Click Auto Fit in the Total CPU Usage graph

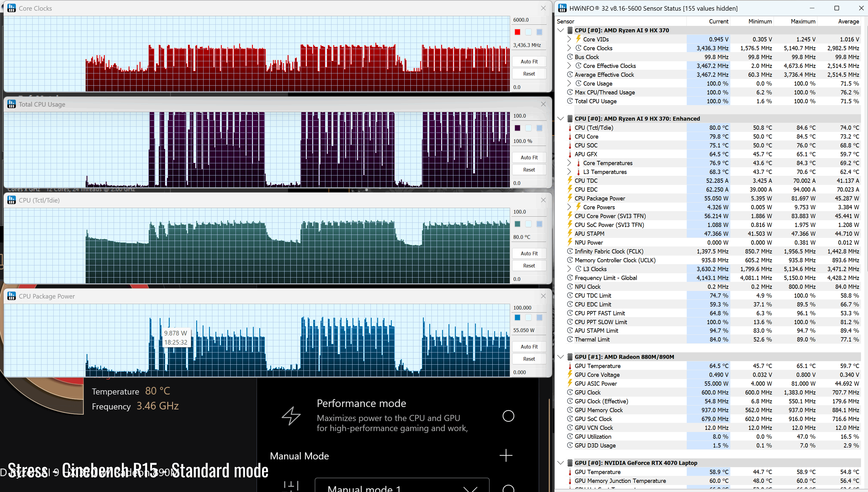529,158
